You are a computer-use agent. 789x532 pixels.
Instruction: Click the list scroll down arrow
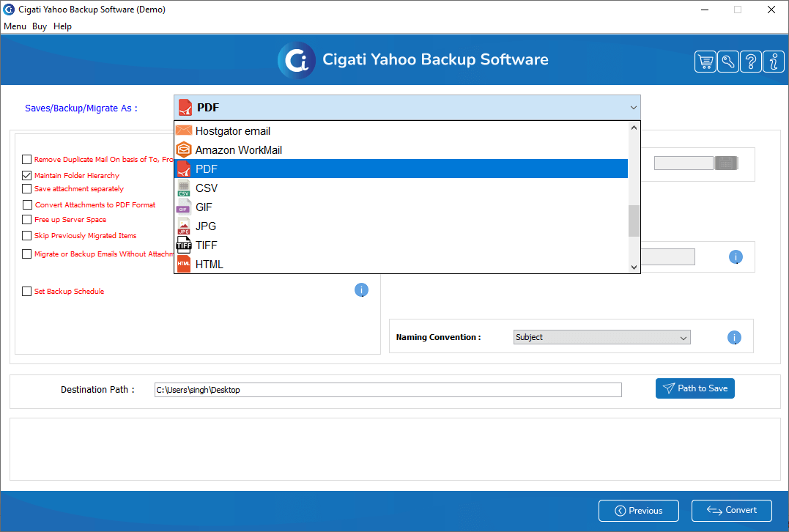click(634, 267)
